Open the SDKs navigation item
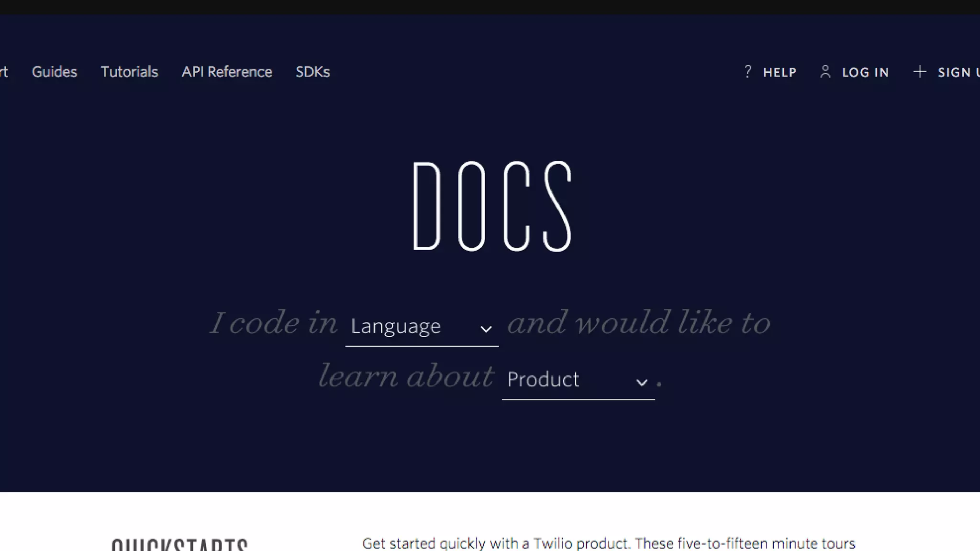 coord(312,72)
